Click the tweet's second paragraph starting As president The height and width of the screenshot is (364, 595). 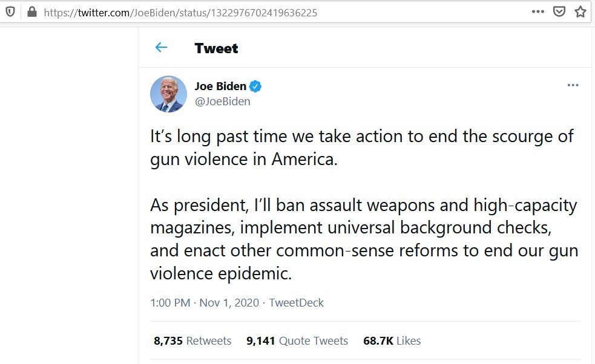(363, 239)
